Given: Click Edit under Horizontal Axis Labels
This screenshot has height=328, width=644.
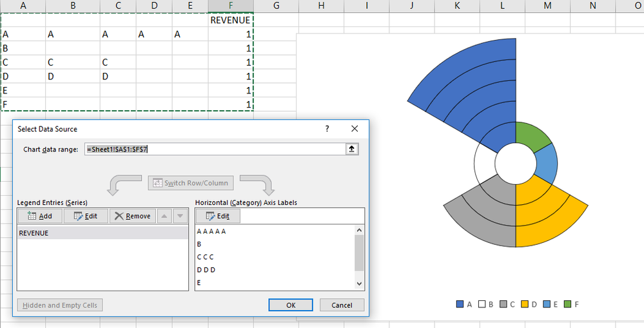Looking at the screenshot, I should click(218, 216).
